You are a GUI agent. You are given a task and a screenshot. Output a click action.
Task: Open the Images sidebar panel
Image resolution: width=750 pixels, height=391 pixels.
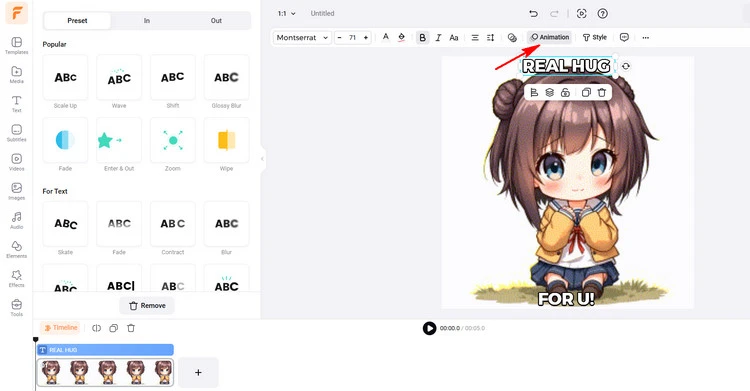pos(16,191)
